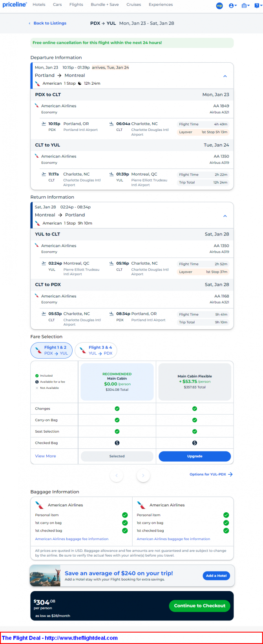
Task: Click Continue to Checkout
Action: (x=200, y=606)
